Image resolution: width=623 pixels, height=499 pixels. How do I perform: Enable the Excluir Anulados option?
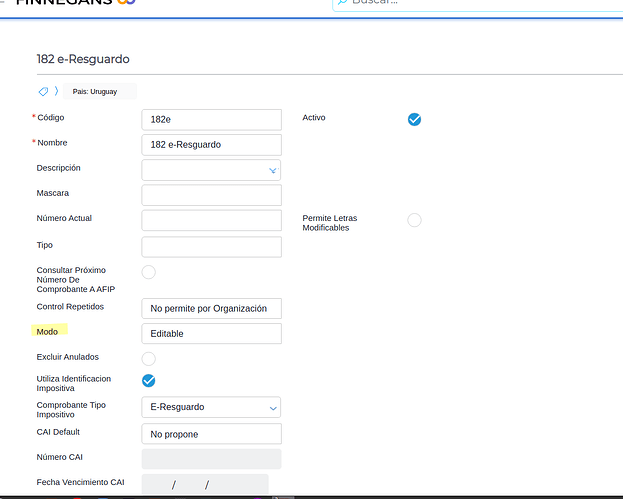149,358
